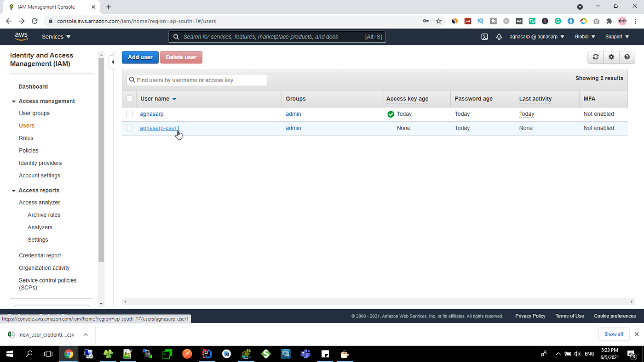
Task: Open the Chrome profile avatar
Action: point(622,21)
